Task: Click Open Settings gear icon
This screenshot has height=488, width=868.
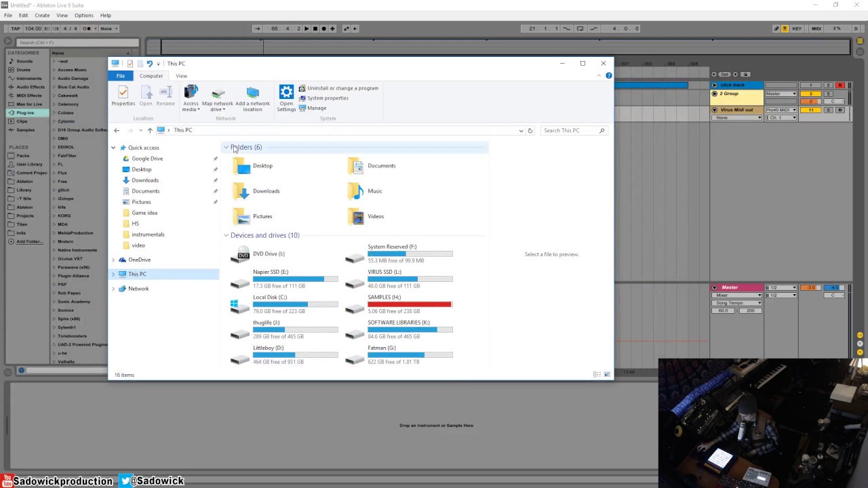Action: click(x=286, y=92)
